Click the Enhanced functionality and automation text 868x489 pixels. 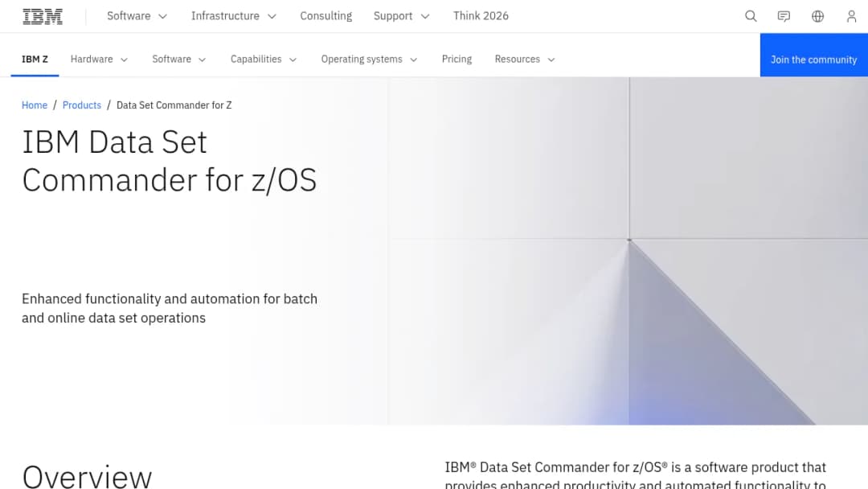click(170, 309)
